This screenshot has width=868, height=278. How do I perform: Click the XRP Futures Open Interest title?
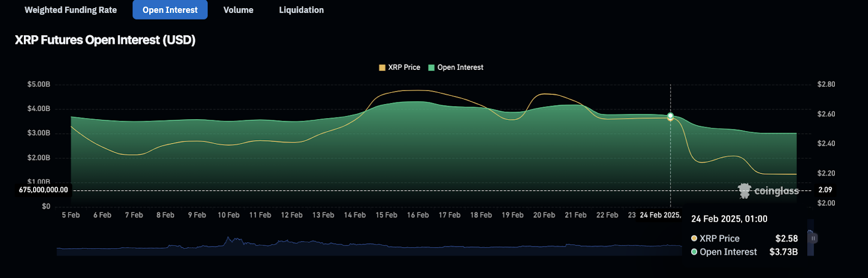tap(105, 40)
